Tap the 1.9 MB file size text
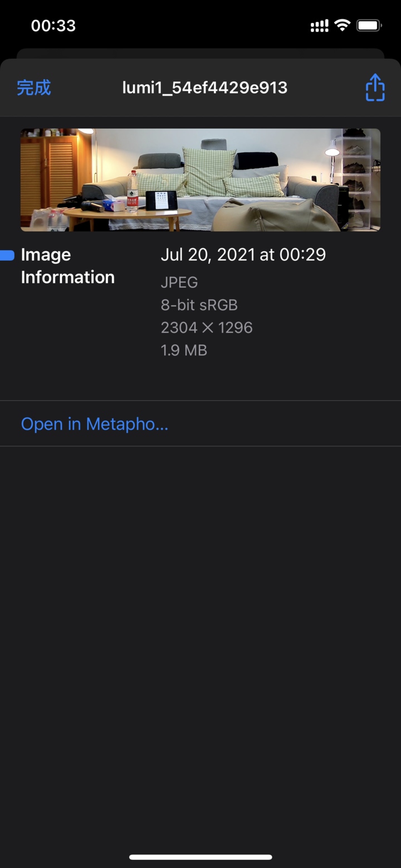 pos(184,350)
